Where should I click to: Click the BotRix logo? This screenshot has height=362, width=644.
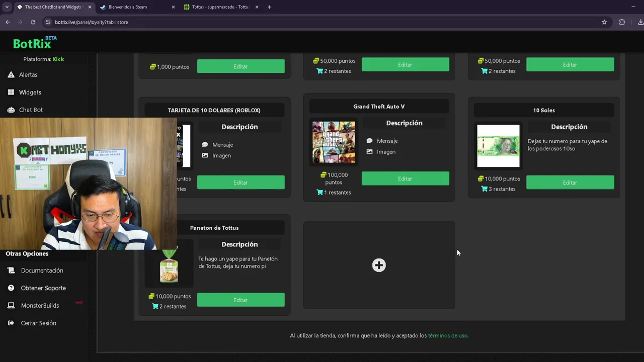pyautogui.click(x=35, y=43)
